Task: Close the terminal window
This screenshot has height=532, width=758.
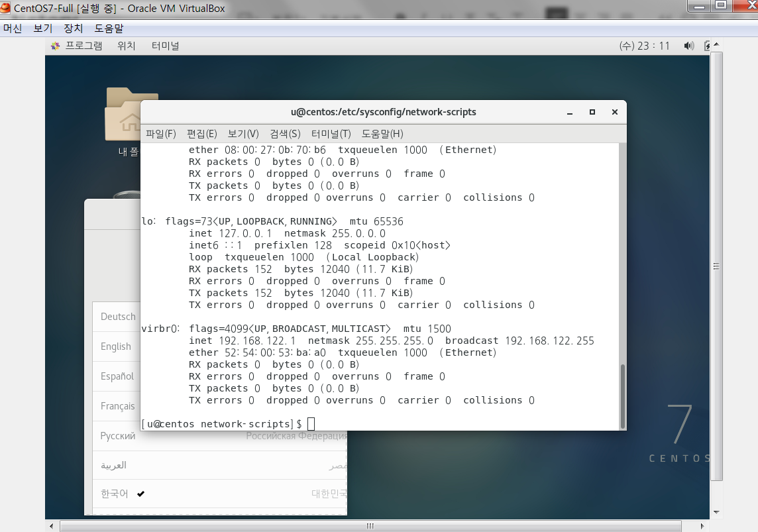Action: tap(615, 112)
